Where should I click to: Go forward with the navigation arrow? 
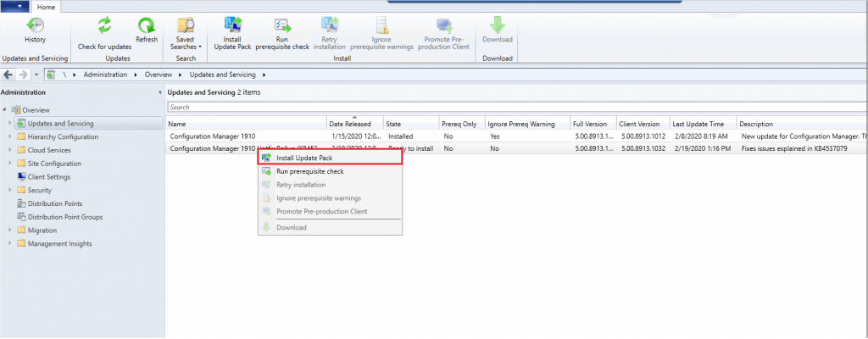(x=23, y=75)
